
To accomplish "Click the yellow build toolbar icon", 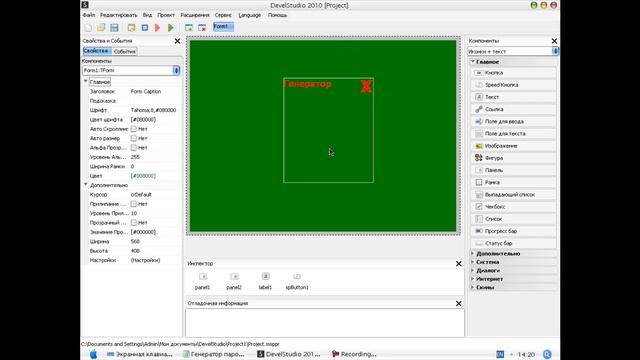I will pyautogui.click(x=131, y=28).
